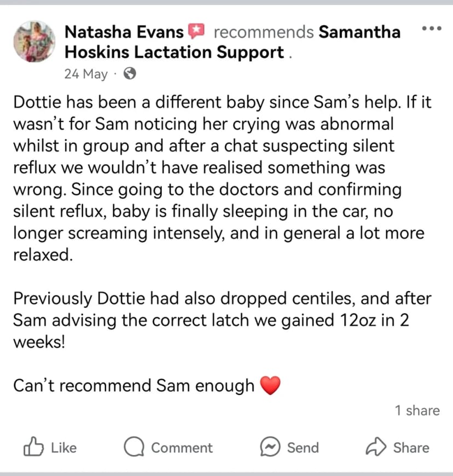
Task: Click the Send text label
Action: coord(303,448)
